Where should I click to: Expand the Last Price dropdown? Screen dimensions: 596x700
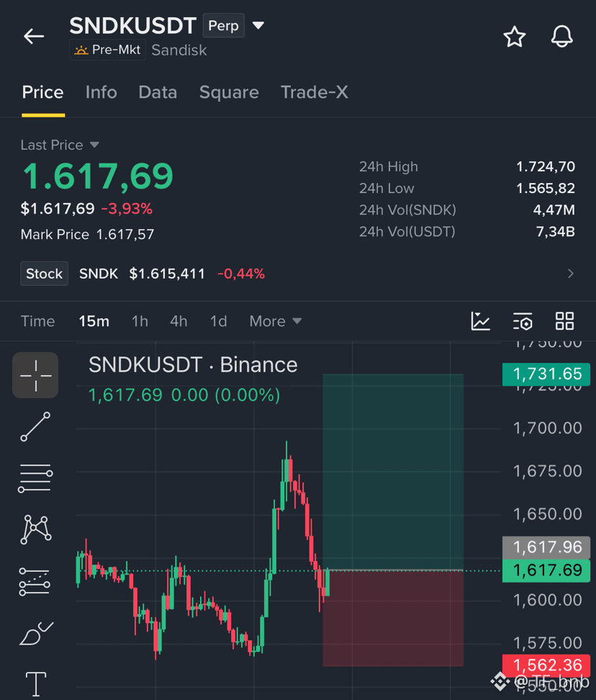(60, 145)
